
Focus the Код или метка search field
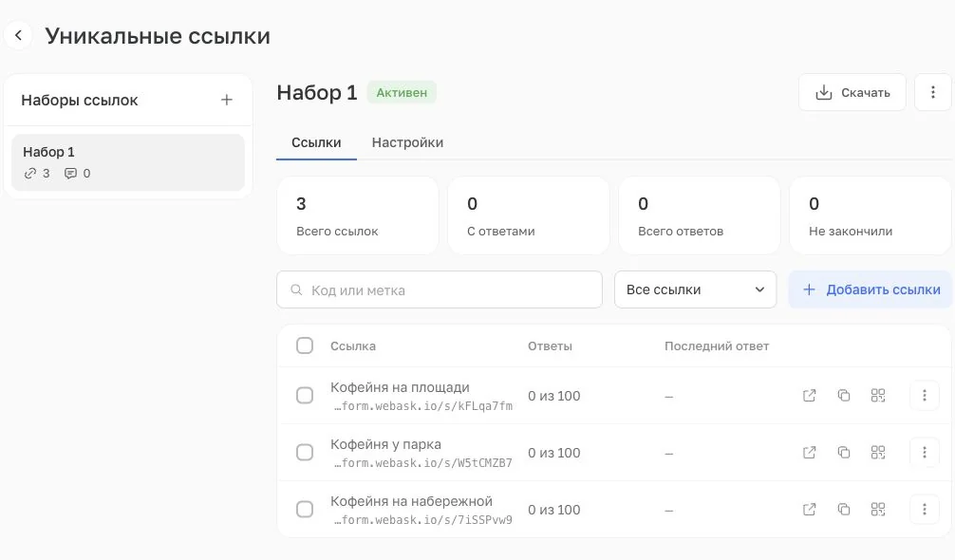click(x=440, y=289)
